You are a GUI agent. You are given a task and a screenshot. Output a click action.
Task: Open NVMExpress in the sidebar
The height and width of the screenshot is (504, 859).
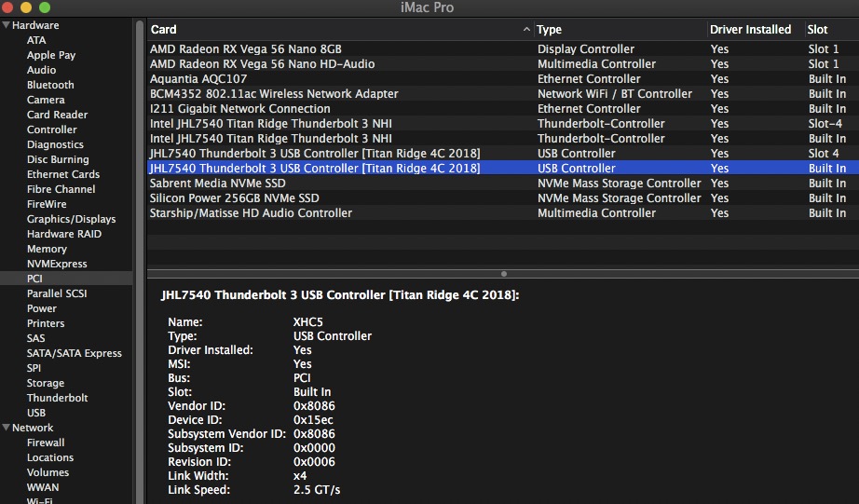(x=57, y=264)
